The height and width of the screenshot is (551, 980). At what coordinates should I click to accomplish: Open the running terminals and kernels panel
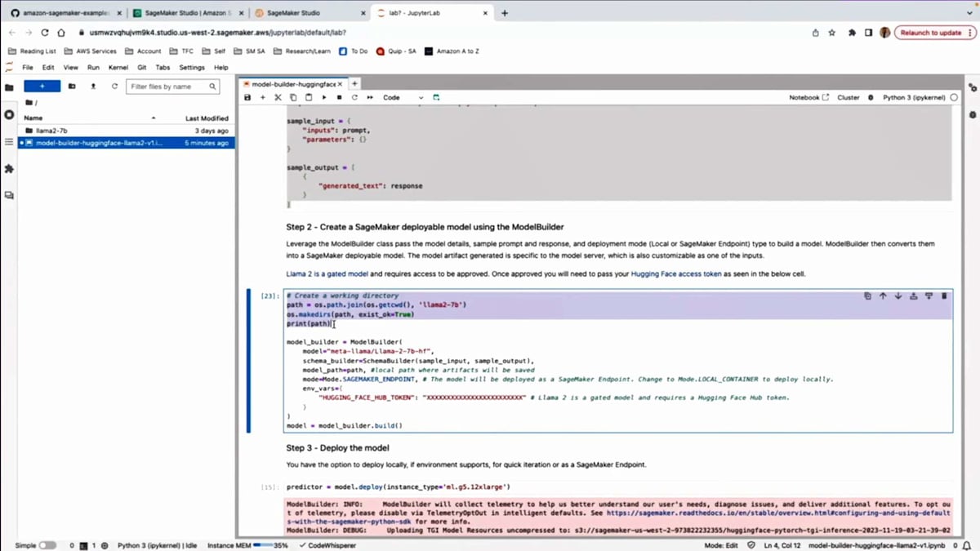point(9,115)
